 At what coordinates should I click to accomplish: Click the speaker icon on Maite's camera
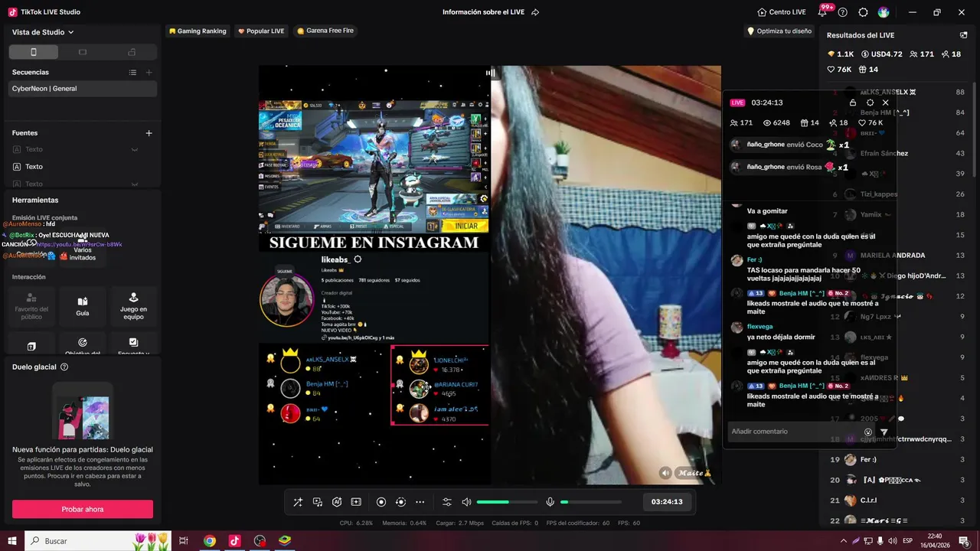[665, 473]
